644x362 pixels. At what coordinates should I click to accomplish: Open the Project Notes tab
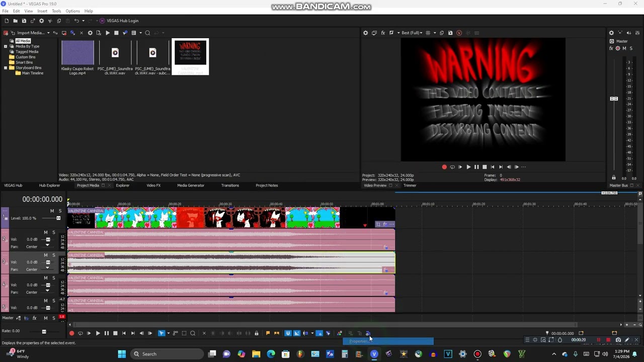click(267, 186)
